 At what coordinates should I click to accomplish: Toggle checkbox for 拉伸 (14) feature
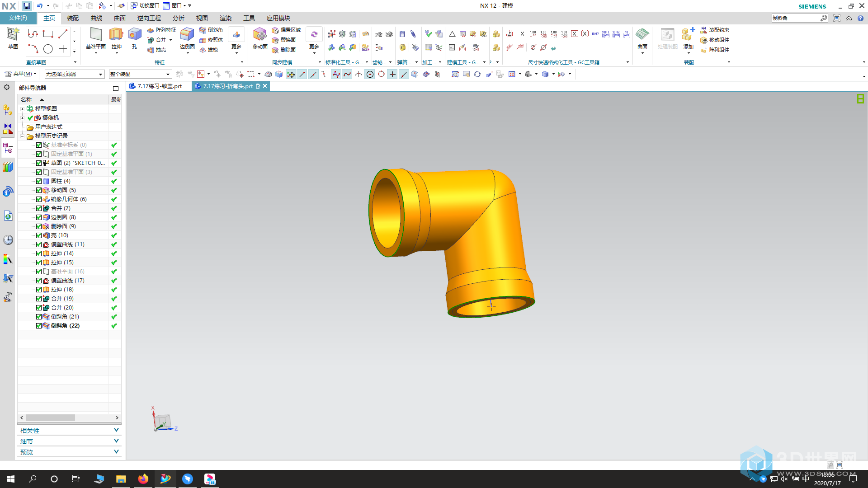tap(39, 253)
